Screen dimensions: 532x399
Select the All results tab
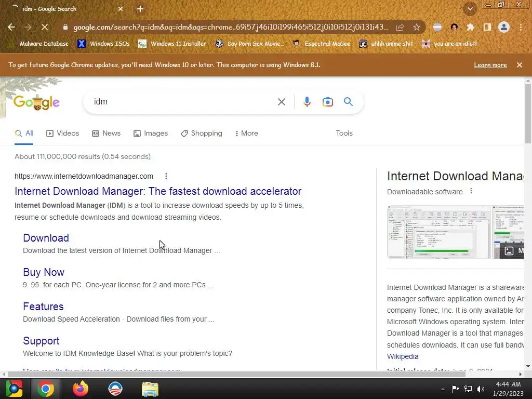pos(24,134)
